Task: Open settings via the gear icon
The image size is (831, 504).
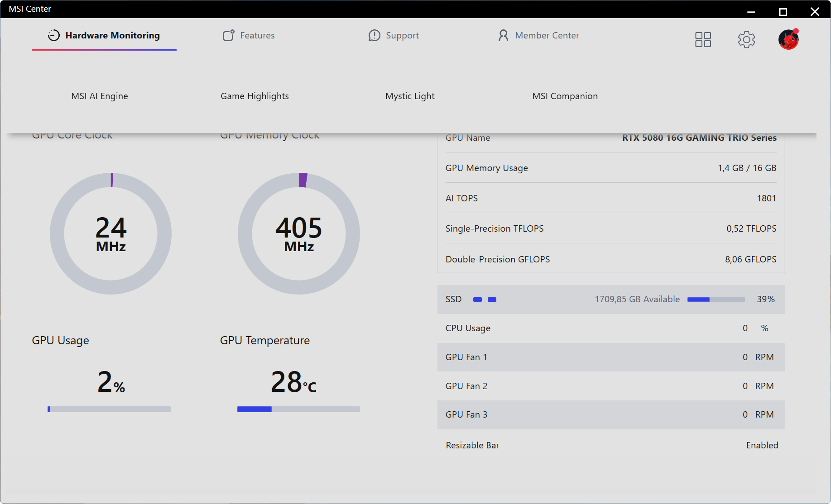Action: coord(746,39)
